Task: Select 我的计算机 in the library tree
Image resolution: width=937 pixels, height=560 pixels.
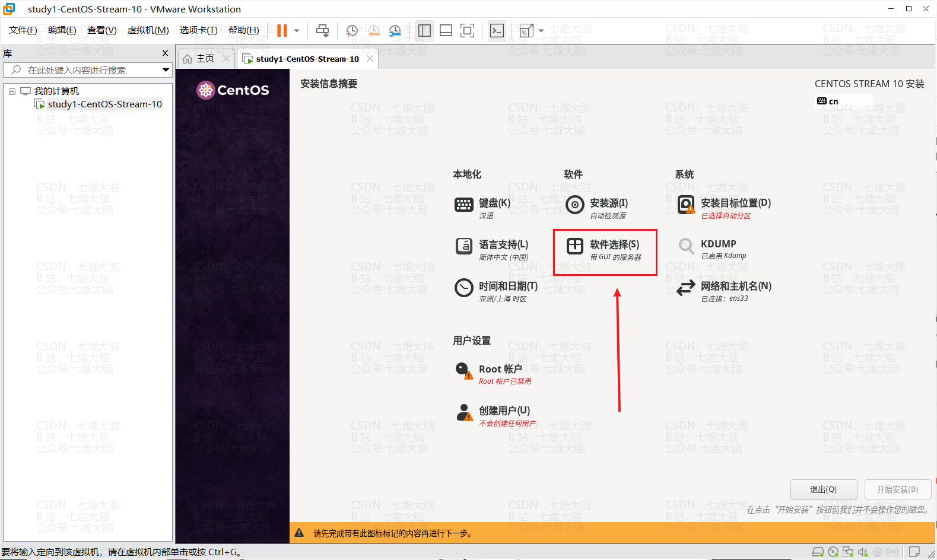Action: [x=56, y=91]
